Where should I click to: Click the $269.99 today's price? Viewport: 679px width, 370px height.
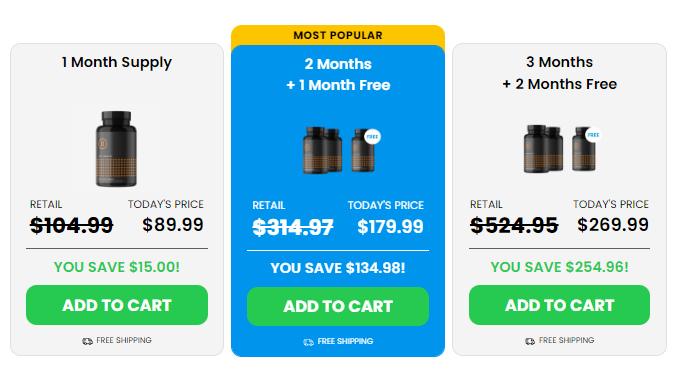coord(613,224)
